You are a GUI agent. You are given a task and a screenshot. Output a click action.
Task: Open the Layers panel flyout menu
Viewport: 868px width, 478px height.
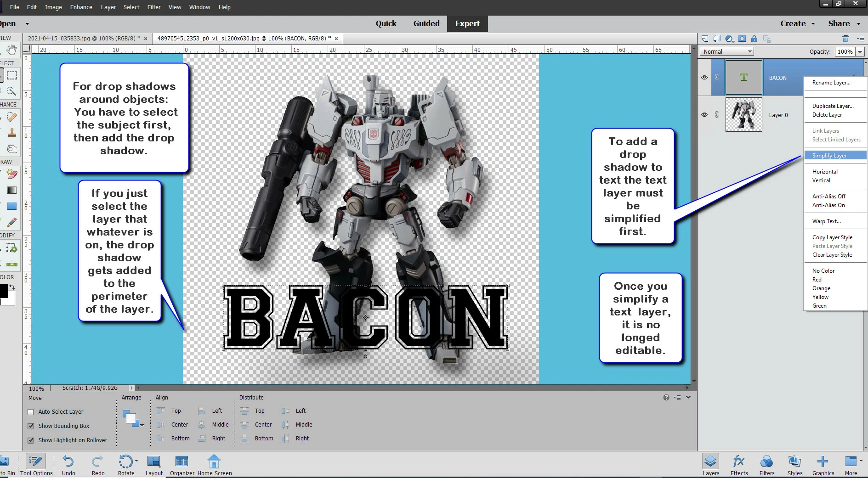pyautogui.click(x=860, y=39)
